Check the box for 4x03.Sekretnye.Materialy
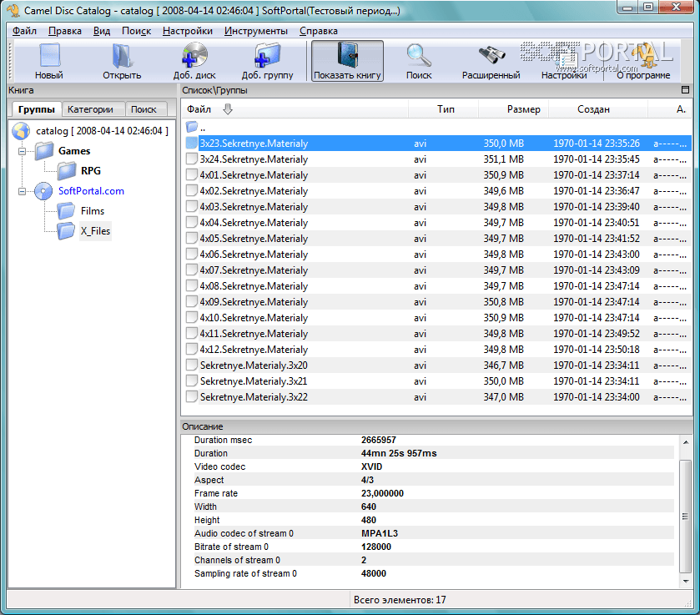Image resolution: width=700 pixels, height=615 pixels. click(x=192, y=206)
